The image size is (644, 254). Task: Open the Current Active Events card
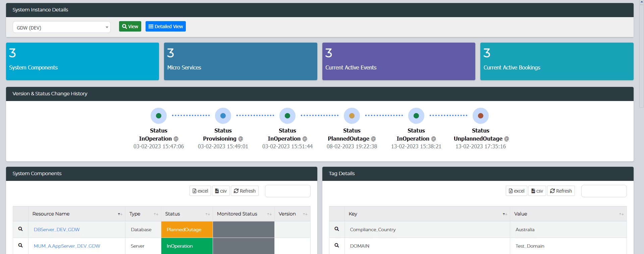[x=399, y=61]
